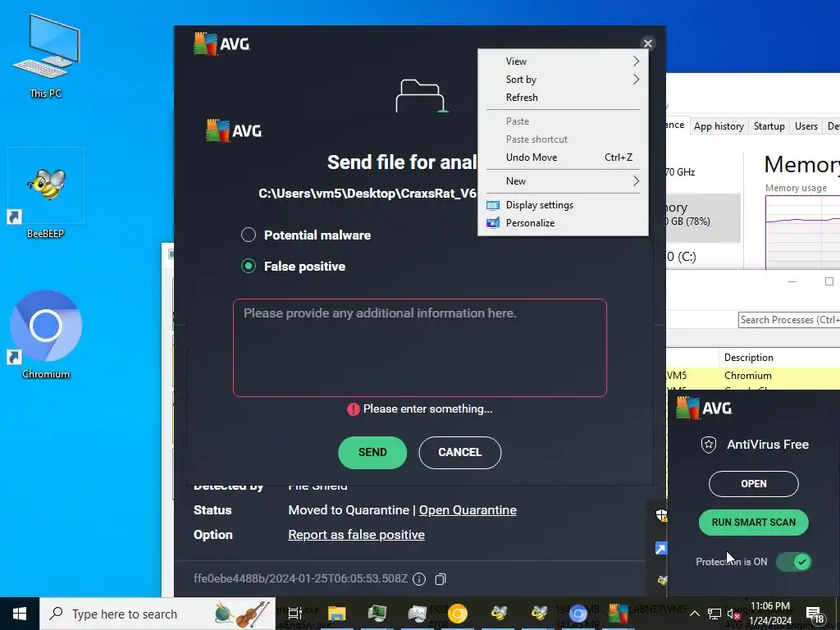Screen dimensions: 840x630
Task: Click the Personalize menu icon
Action: click(x=493, y=223)
